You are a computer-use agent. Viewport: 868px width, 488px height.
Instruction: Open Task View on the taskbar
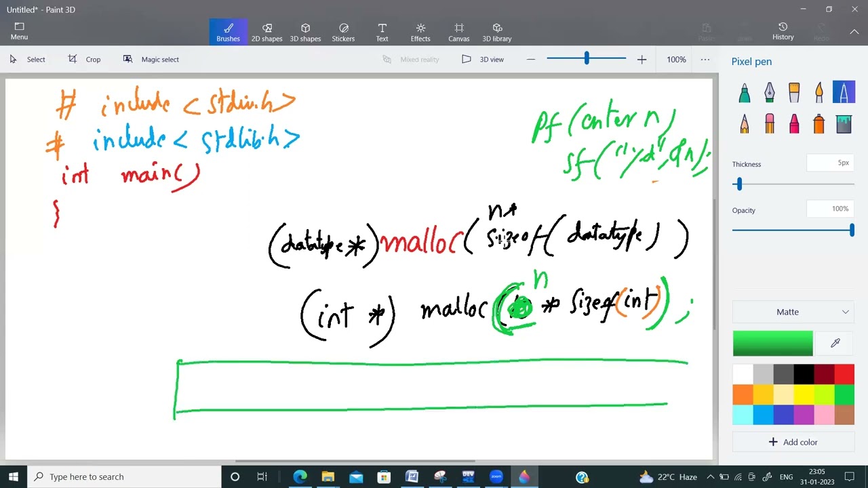pyautogui.click(x=262, y=476)
